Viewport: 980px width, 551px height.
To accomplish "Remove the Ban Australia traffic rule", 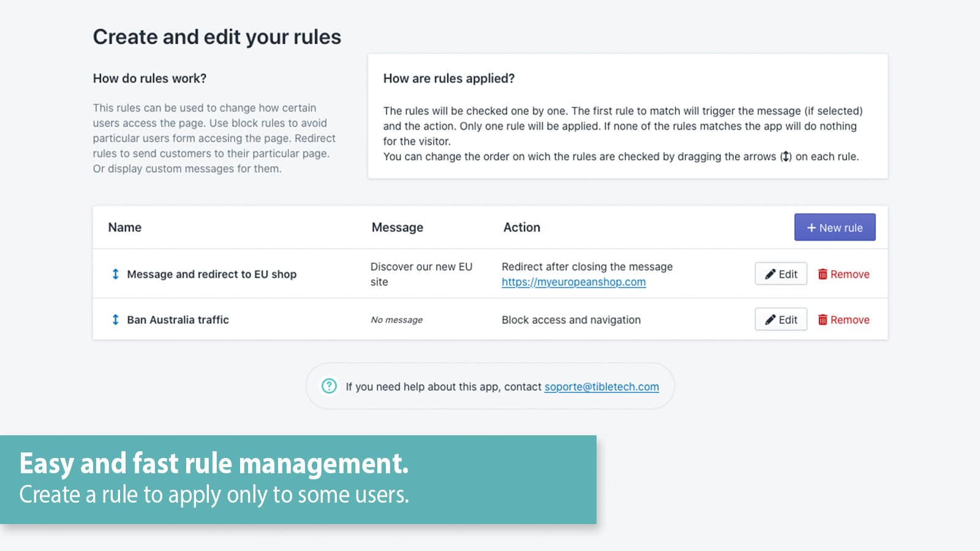I will (843, 319).
